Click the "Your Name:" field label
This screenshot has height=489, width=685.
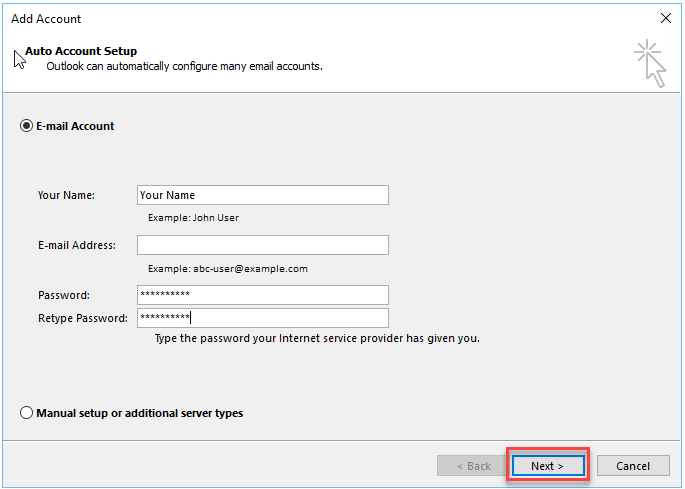click(66, 195)
